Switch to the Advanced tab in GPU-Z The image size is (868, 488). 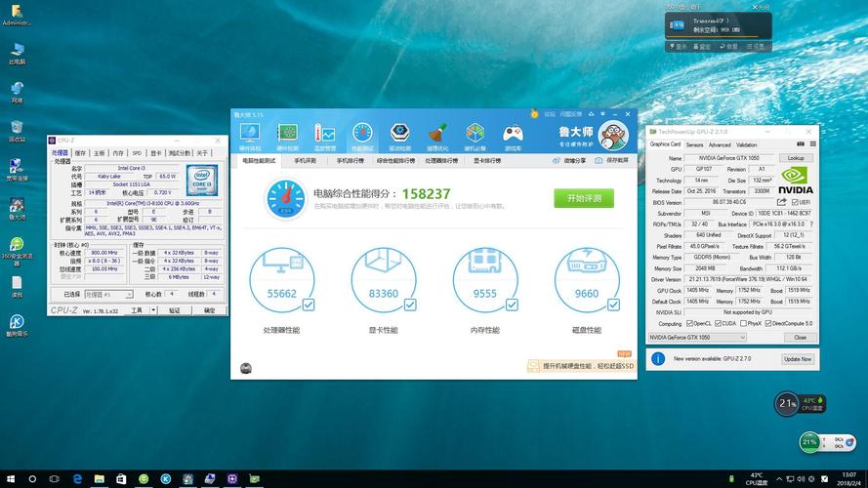(x=720, y=144)
